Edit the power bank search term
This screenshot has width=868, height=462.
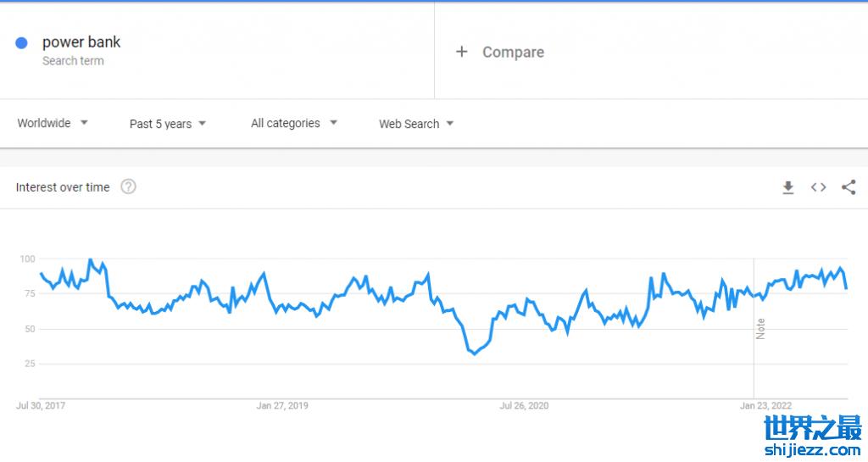[81, 42]
